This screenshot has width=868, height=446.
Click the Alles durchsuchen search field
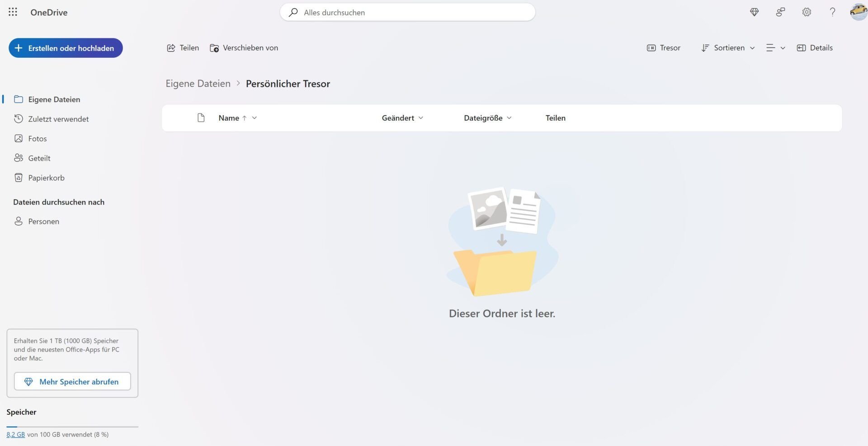[x=407, y=12]
